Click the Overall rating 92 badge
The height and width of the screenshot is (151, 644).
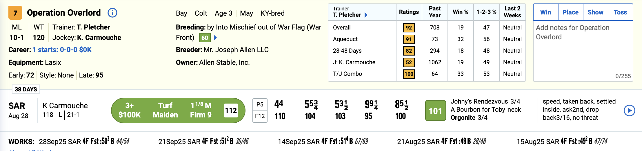click(x=409, y=28)
